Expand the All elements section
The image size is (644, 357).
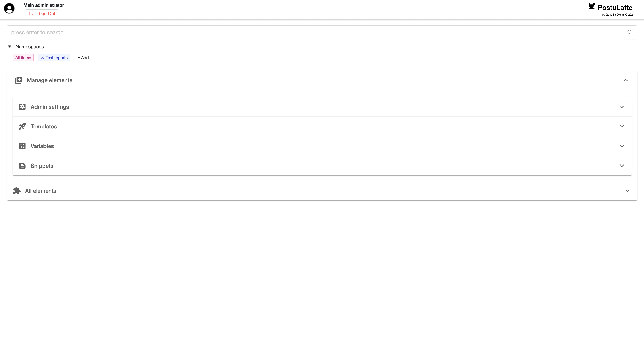pos(627,190)
